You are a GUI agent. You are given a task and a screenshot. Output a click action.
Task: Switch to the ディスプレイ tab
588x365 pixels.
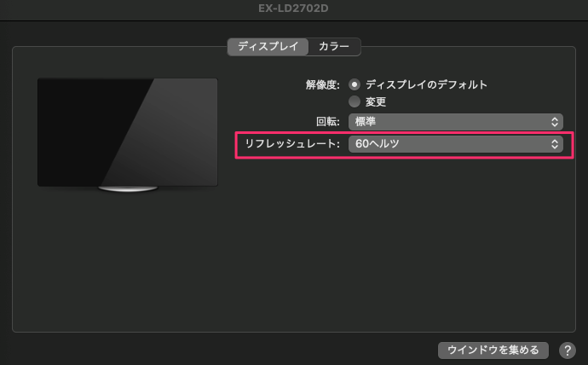click(268, 47)
